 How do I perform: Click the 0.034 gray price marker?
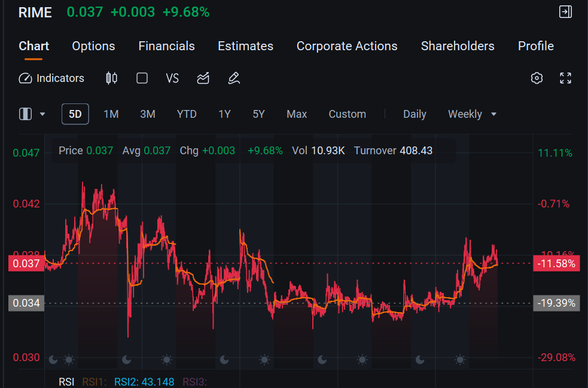[x=26, y=303]
